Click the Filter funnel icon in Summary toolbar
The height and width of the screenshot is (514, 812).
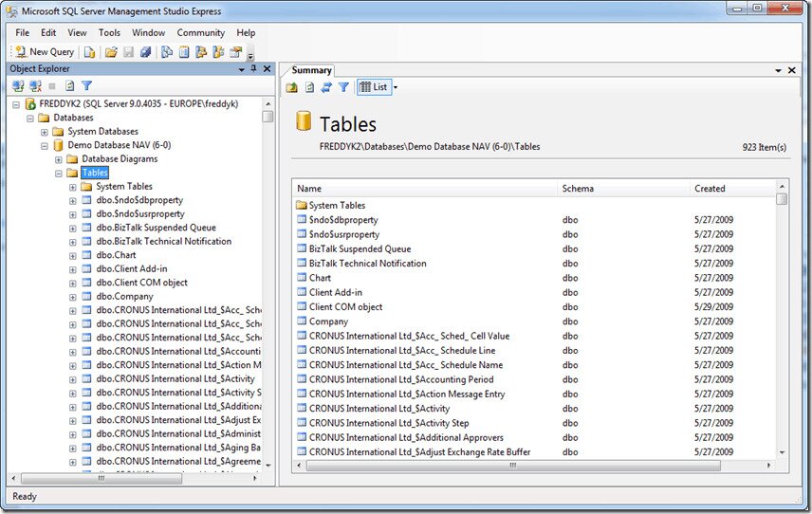tap(343, 87)
